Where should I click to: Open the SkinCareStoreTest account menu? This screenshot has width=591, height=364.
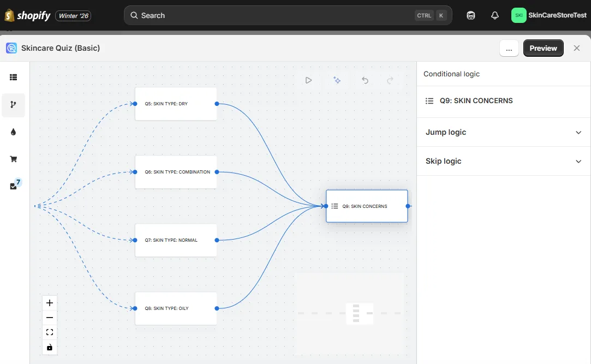pos(549,15)
